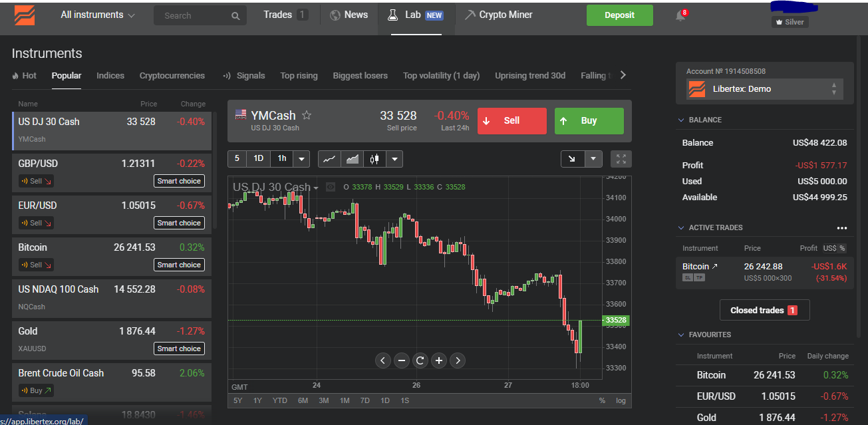Select the candlestick chart type icon

pos(375,159)
